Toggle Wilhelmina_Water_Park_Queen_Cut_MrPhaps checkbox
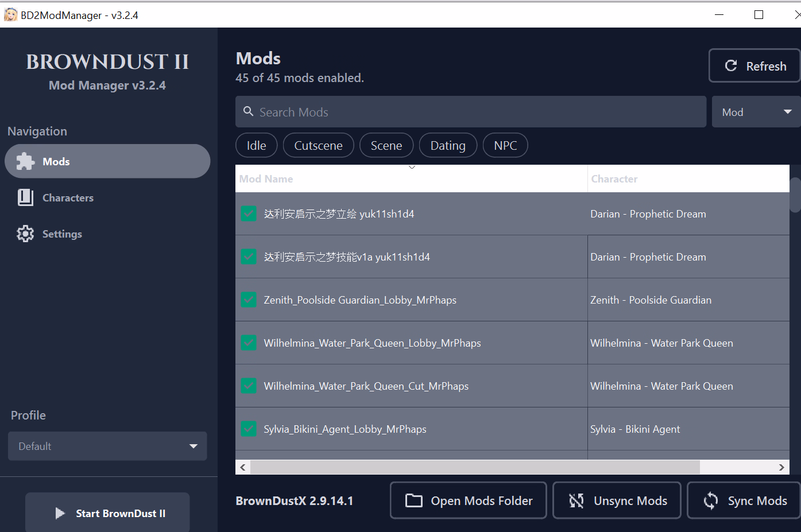The height and width of the screenshot is (532, 801). [x=249, y=386]
